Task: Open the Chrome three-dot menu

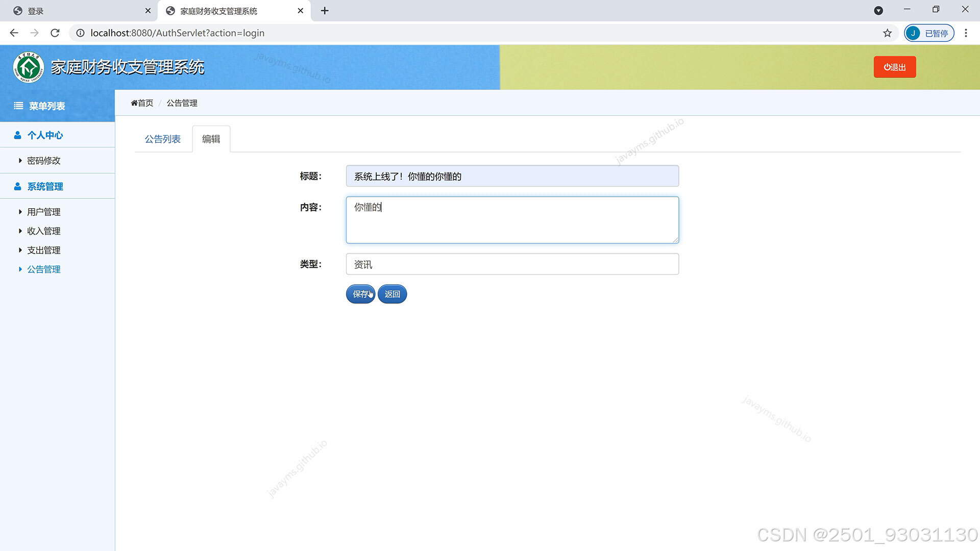Action: click(x=966, y=33)
